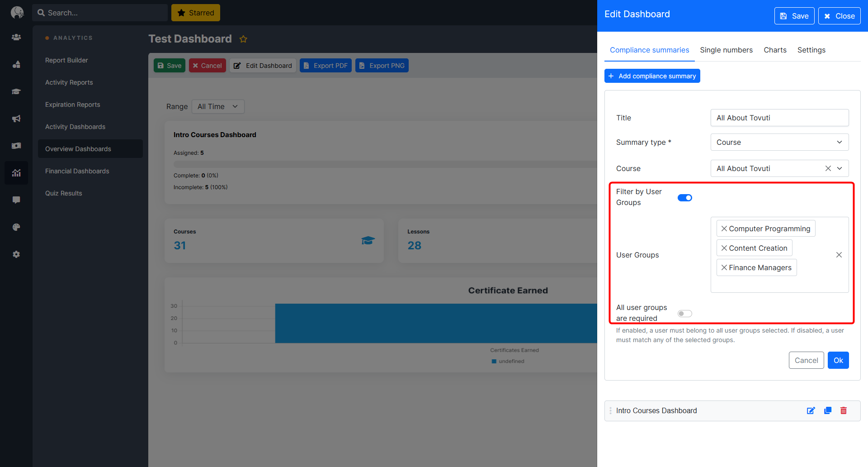Edit the Intro Courses Dashboard summary
This screenshot has width=868, height=467.
811,410
